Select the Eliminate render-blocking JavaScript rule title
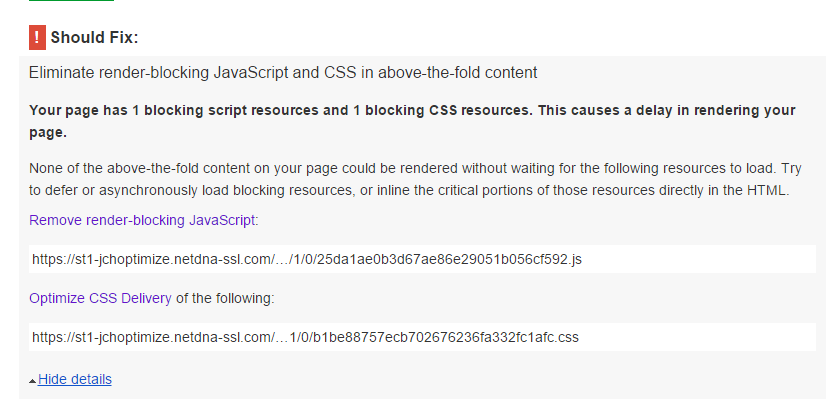Screen dimensions: 826x416 click(x=283, y=72)
